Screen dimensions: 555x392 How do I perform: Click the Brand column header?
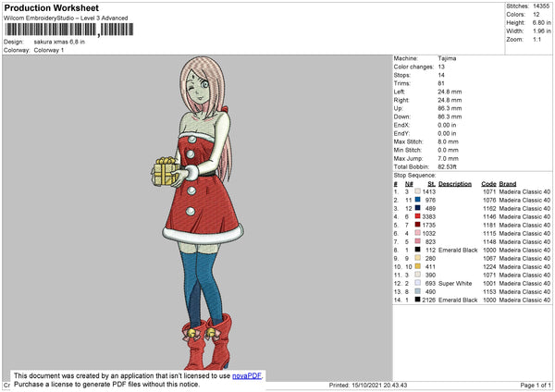tap(508, 184)
